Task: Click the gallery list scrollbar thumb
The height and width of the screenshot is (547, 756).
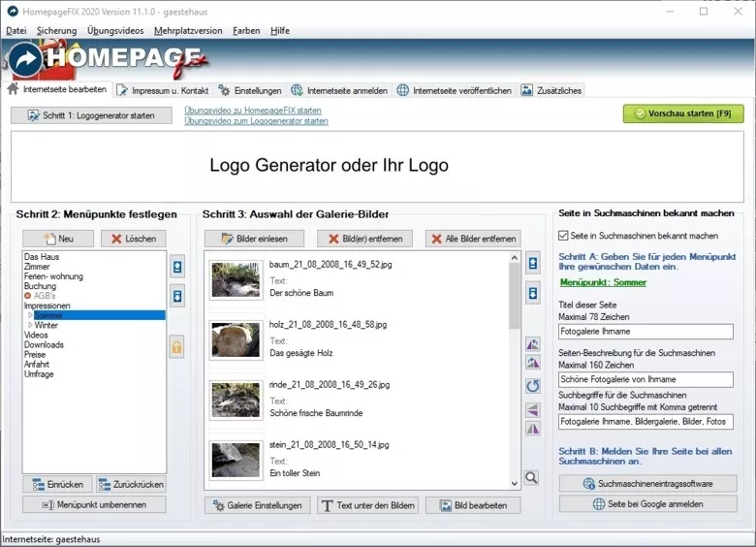Action: coord(515,296)
